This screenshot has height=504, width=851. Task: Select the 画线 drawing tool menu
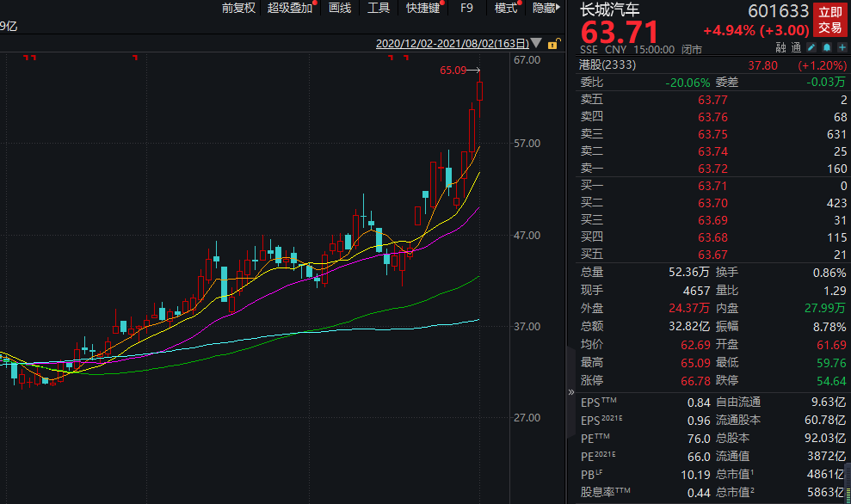coord(340,8)
